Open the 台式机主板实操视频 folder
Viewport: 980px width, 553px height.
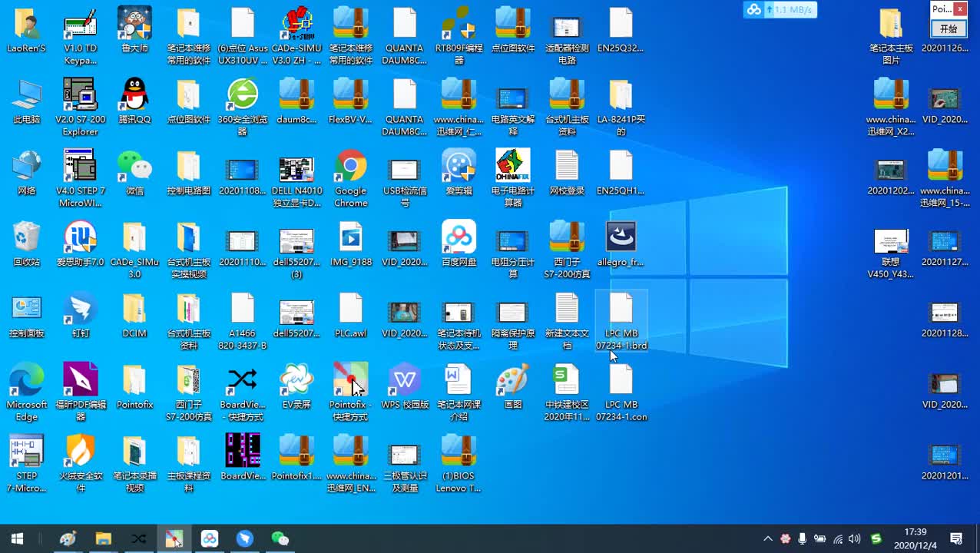click(189, 250)
